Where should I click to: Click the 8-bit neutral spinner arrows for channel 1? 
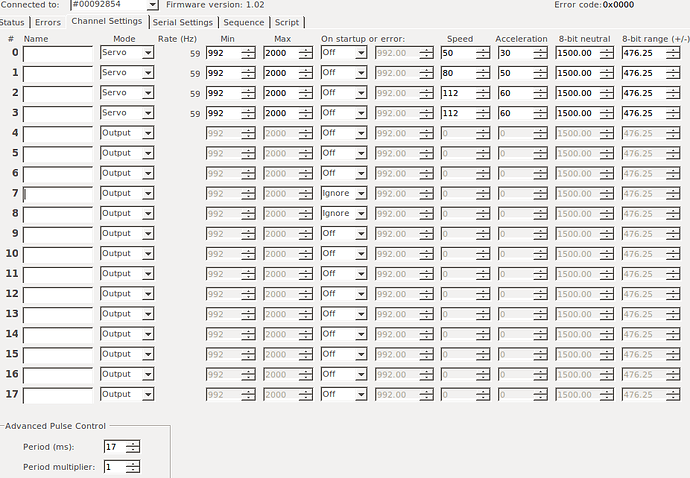click(x=606, y=73)
